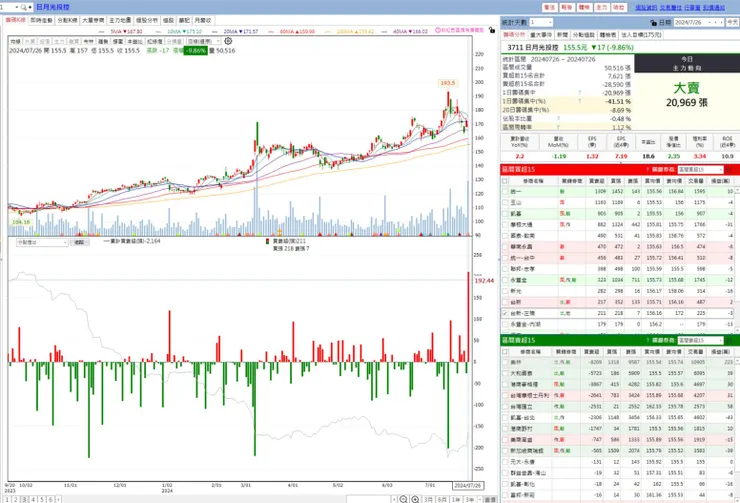Click the zoom out magnifier below chart
The image size is (740, 503).
[404, 499]
